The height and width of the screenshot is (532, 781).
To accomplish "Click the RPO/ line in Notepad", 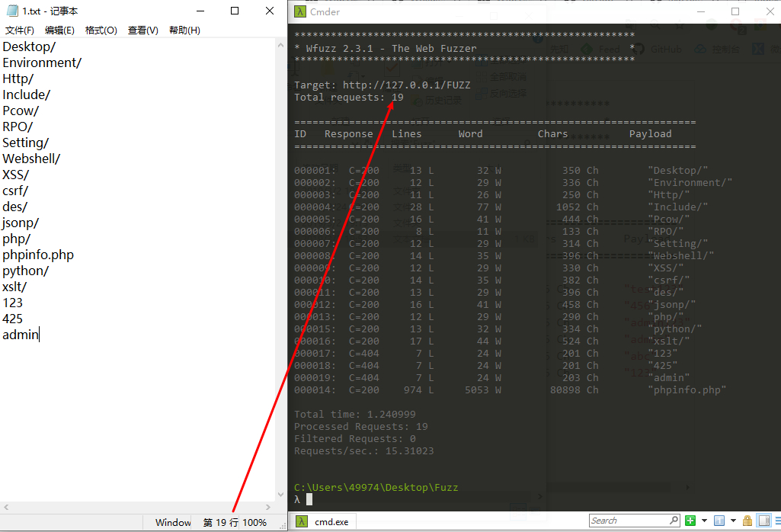I will click(18, 127).
